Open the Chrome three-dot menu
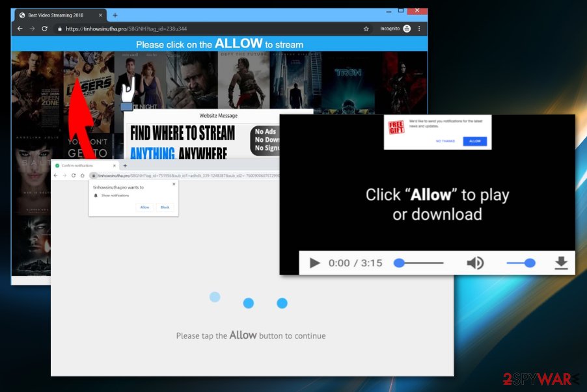587x392 pixels. 419,29
